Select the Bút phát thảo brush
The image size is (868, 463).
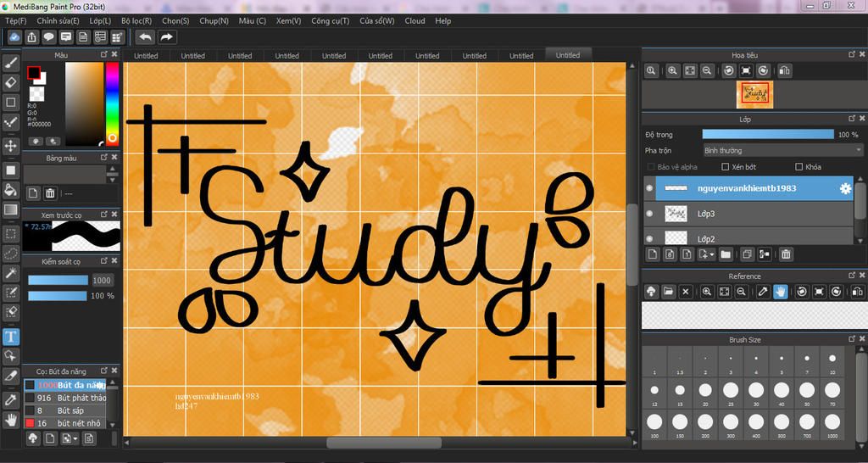[x=64, y=398]
